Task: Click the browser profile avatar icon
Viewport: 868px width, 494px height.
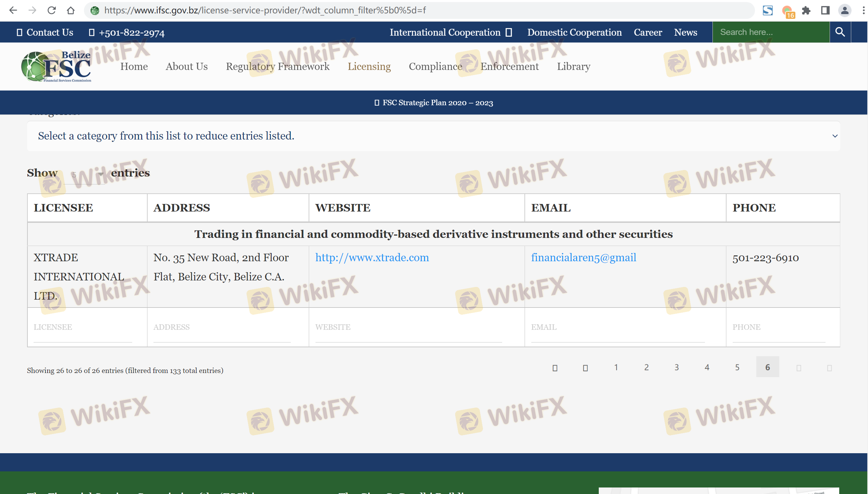Action: point(845,10)
